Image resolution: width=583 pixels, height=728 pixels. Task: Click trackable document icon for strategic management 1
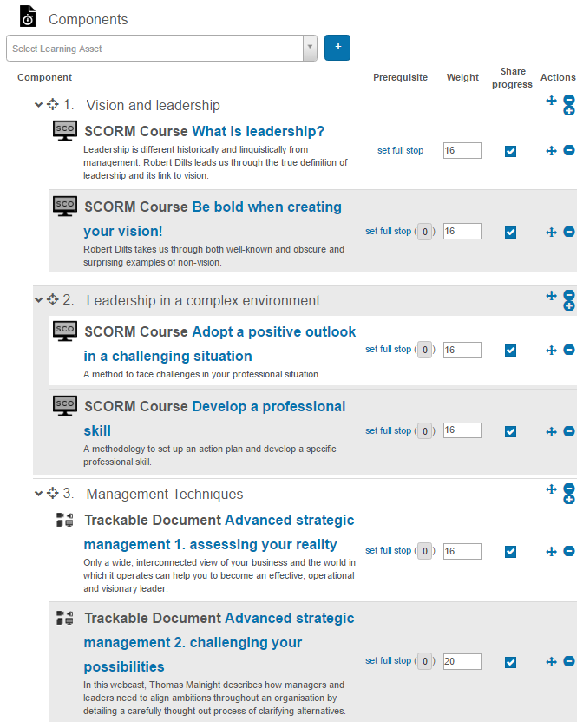(x=64, y=520)
